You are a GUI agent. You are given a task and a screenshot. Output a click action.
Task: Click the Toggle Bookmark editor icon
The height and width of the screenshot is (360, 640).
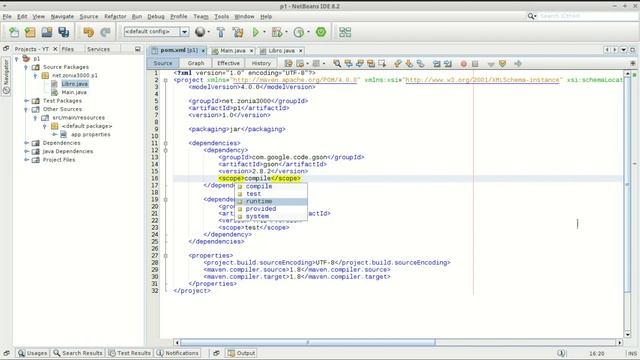pos(420,63)
